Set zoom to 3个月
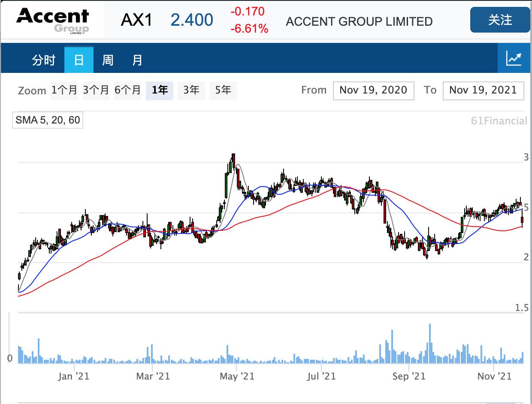The height and width of the screenshot is (404, 532). (96, 90)
